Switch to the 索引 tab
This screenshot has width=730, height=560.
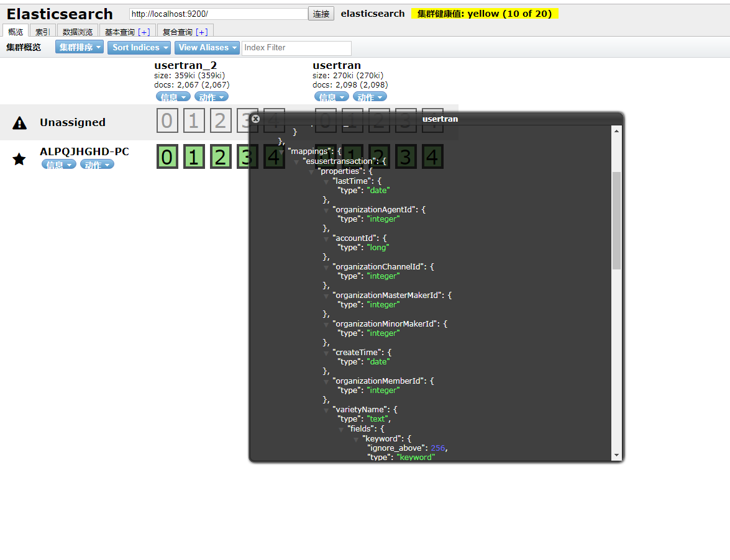tap(42, 31)
